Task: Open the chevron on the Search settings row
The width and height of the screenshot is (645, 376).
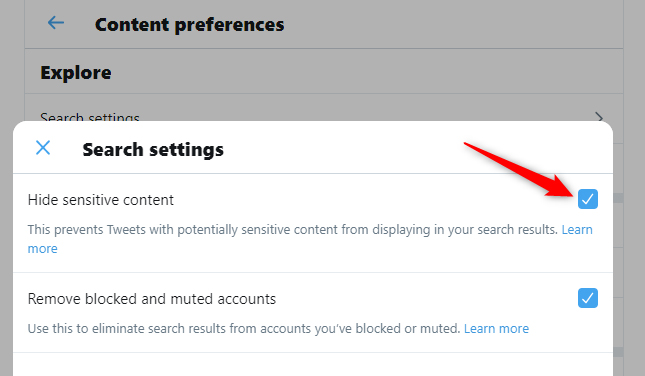Action: point(599,118)
